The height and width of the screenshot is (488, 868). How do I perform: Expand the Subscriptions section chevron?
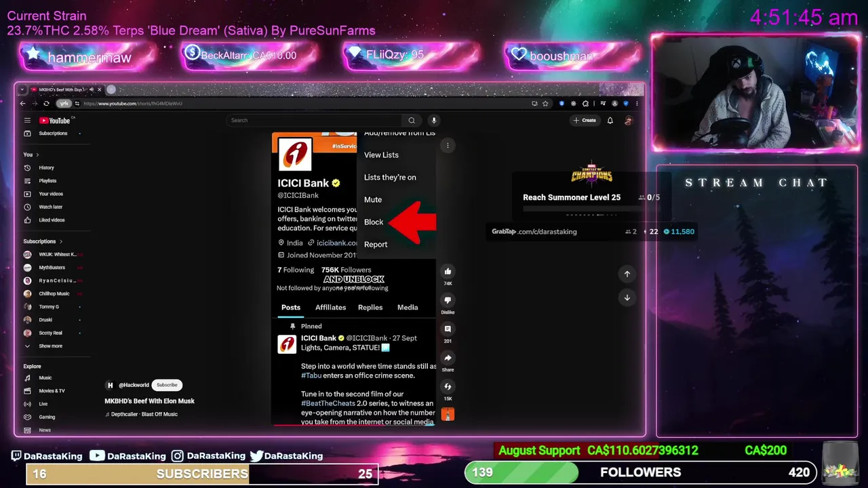61,241
